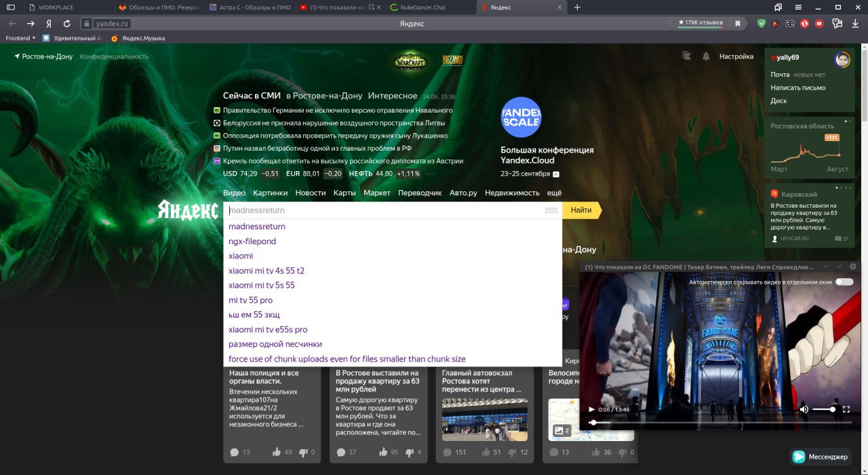Switch news to Интересное
Image resolution: width=868 pixels, height=475 pixels.
[393, 96]
